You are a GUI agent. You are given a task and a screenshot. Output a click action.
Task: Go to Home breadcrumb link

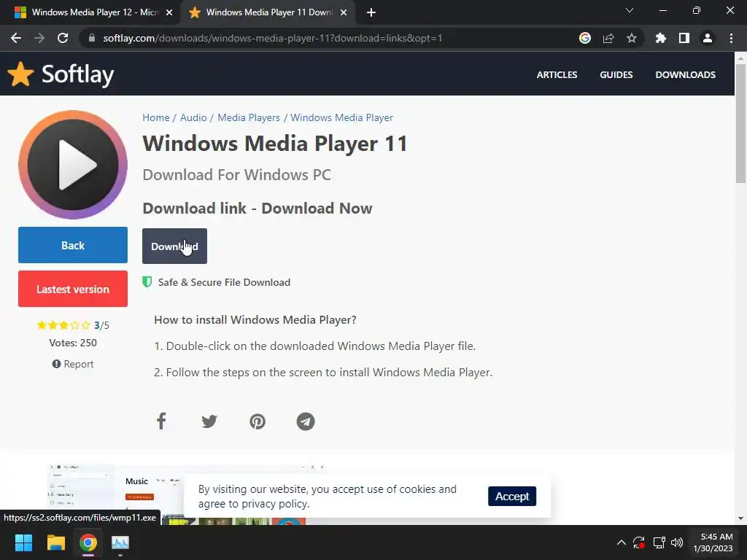tap(156, 117)
